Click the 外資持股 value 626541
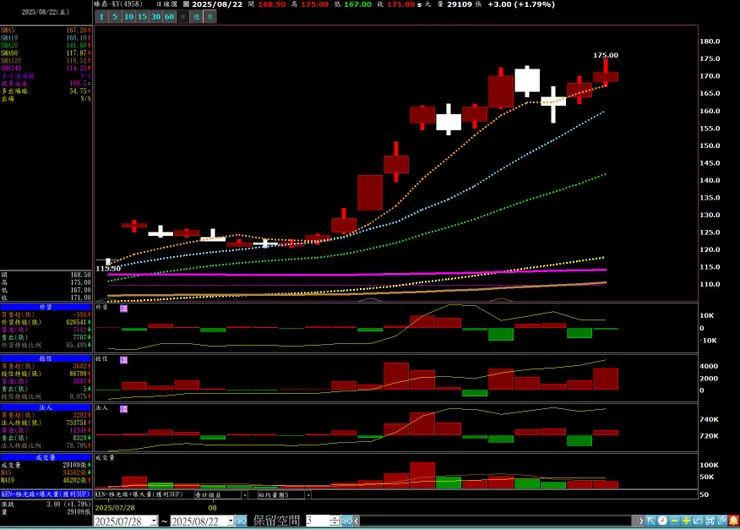Image resolution: width=740 pixels, height=530 pixels. (76, 322)
